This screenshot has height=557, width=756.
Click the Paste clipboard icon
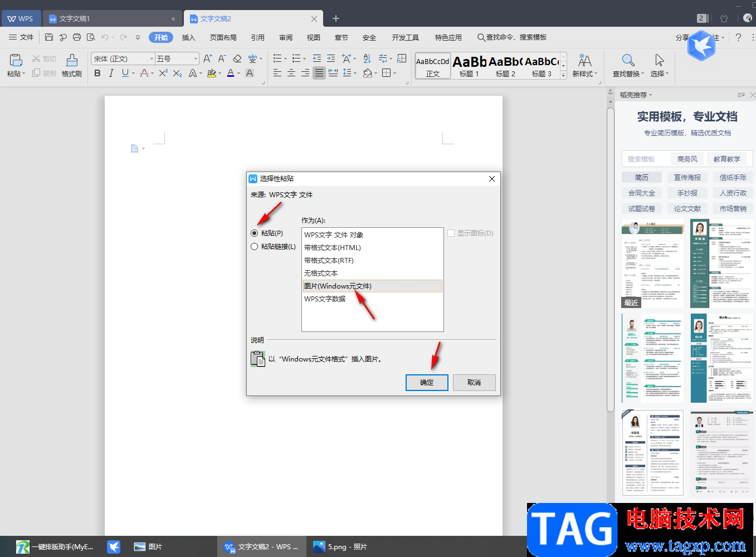coord(16,60)
